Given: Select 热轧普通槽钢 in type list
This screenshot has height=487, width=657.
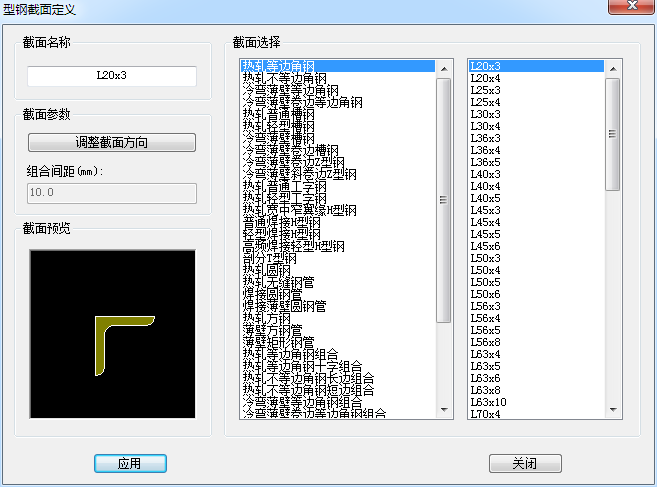Looking at the screenshot, I should pos(338,114).
